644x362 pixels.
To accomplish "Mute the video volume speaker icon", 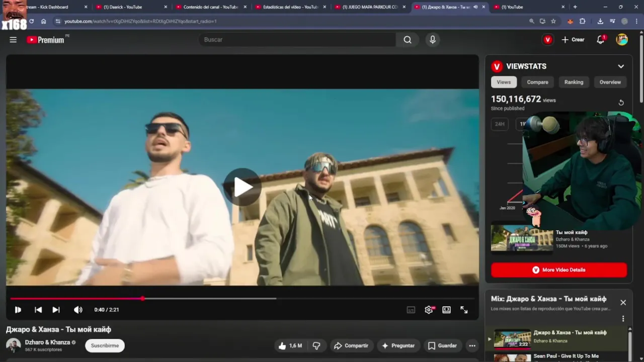I will coord(78,310).
